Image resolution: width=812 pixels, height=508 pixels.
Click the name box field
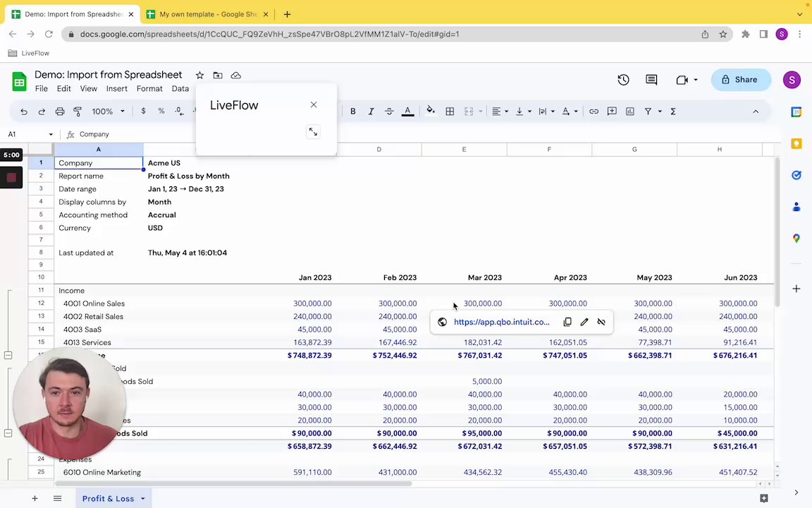[x=30, y=134]
